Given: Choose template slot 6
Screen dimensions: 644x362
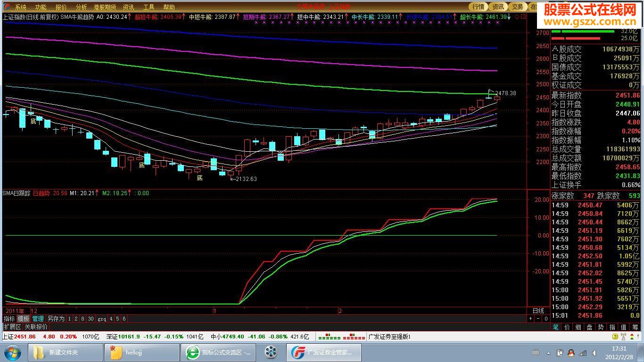Looking at the screenshot, I should click(124, 319).
